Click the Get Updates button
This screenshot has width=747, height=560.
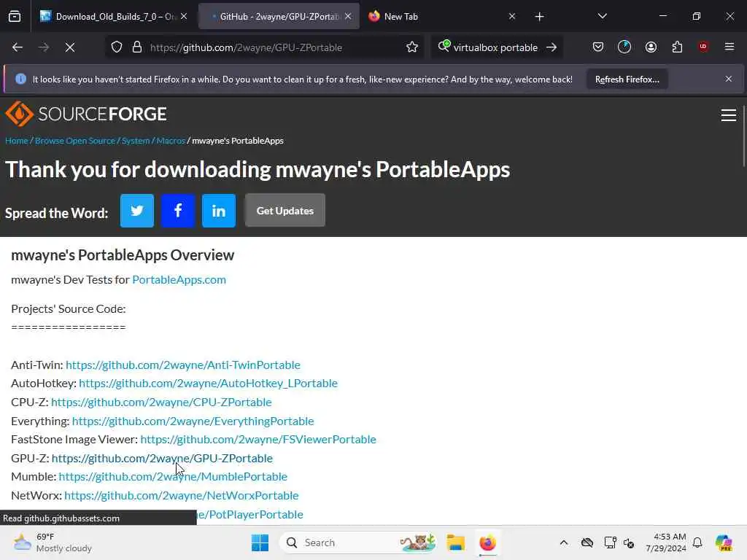click(x=285, y=211)
